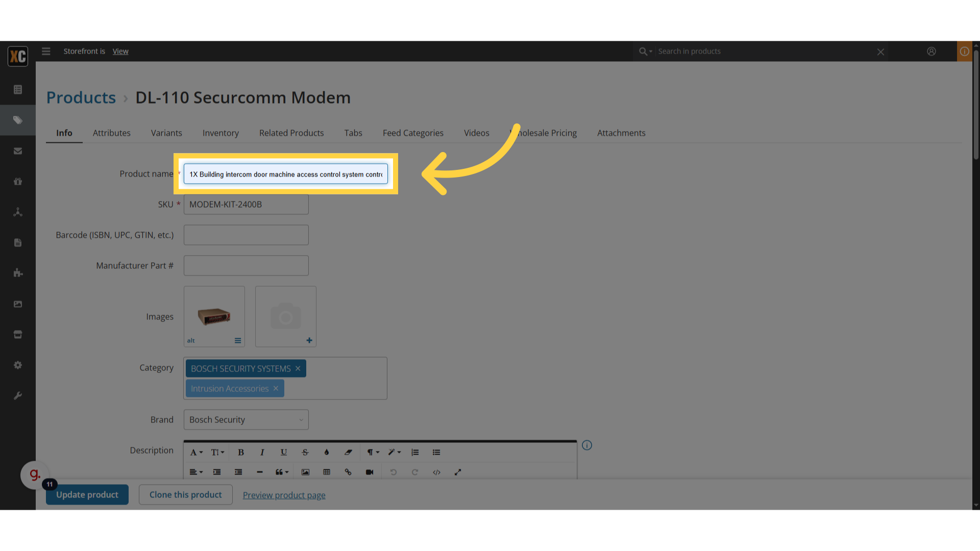Open puzzle piece add-ons icon in sidebar
The height and width of the screenshot is (551, 980).
point(18,273)
